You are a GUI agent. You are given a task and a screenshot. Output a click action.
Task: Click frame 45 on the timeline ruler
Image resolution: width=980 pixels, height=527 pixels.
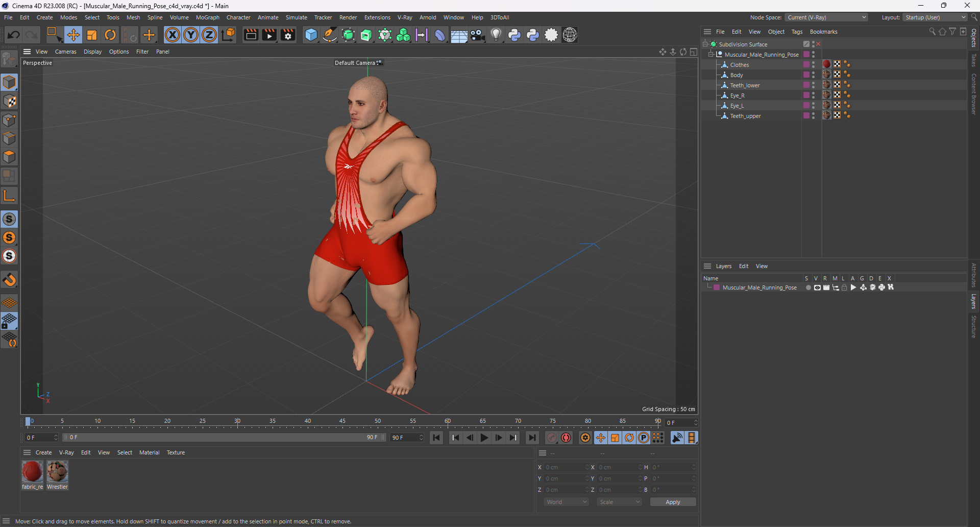pos(342,422)
